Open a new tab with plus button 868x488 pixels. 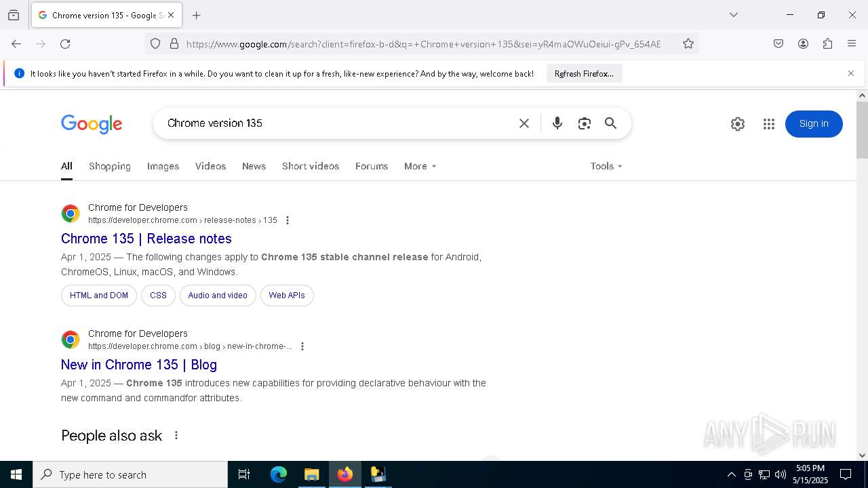coord(196,15)
